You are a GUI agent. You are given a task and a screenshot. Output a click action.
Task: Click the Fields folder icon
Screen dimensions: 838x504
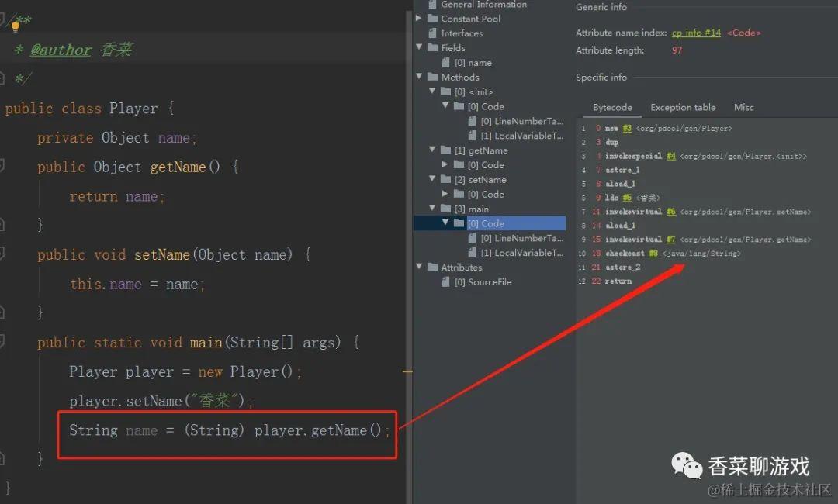tap(433, 47)
